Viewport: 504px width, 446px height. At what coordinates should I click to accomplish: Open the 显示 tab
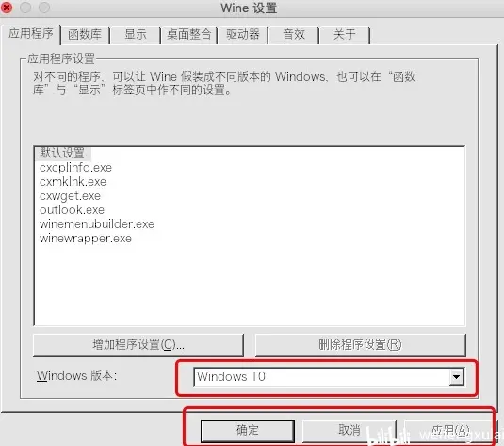(136, 35)
